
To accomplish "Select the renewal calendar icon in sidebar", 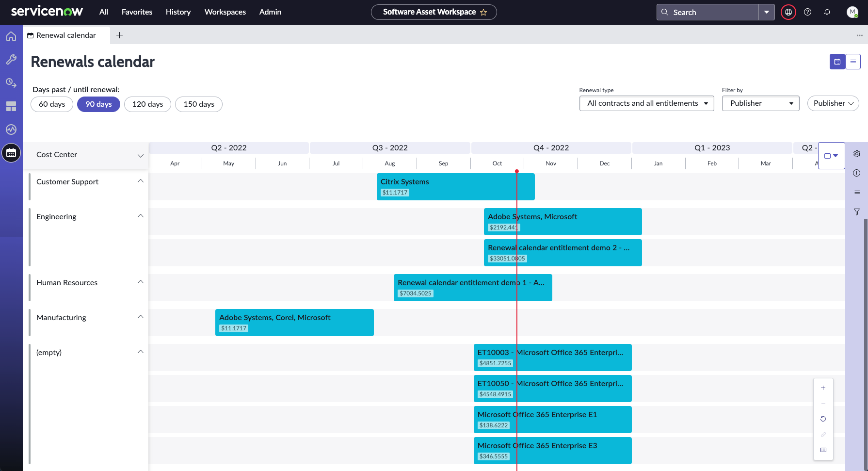I will pos(11,153).
